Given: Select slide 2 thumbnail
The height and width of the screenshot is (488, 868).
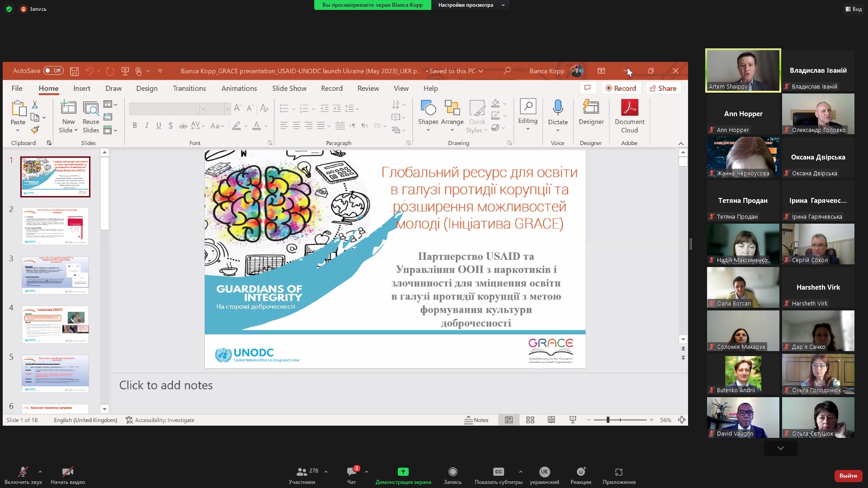Looking at the screenshot, I should pyautogui.click(x=55, y=226).
